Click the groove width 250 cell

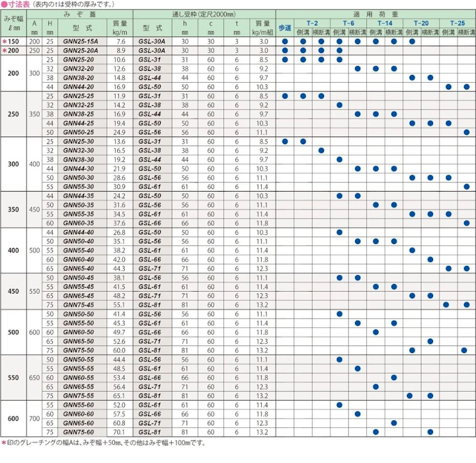[13, 114]
